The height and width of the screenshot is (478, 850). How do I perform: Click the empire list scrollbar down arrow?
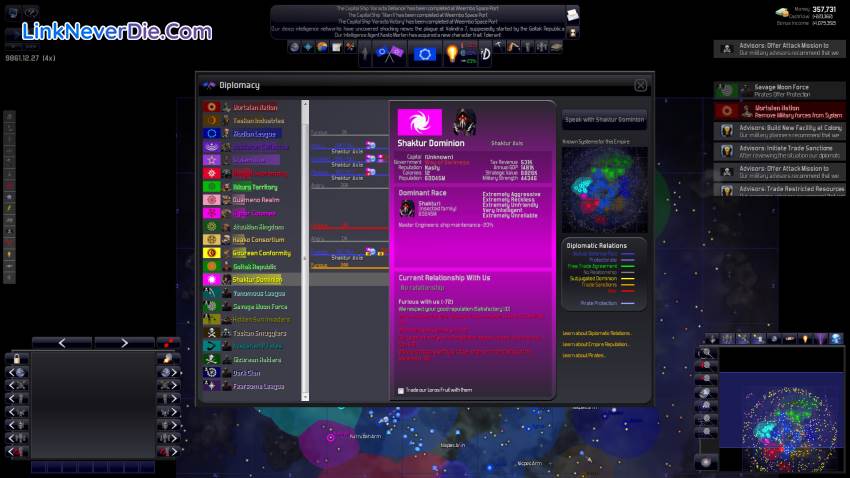click(x=305, y=397)
